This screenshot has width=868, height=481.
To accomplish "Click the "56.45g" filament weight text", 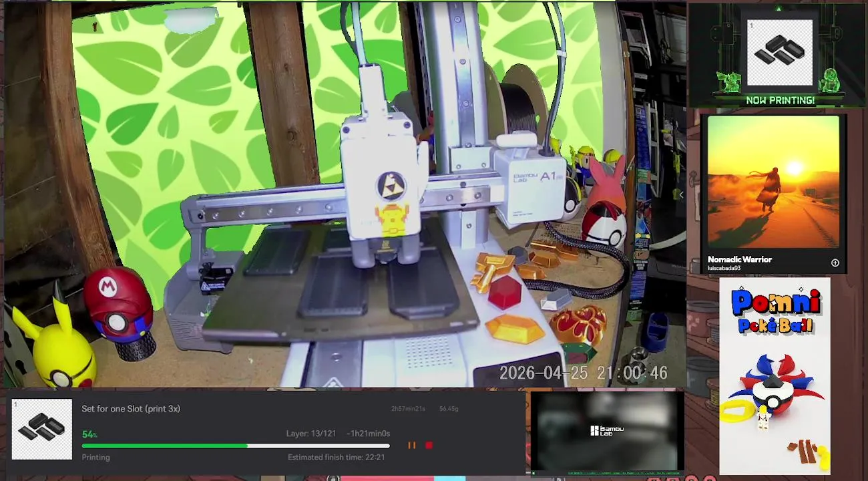I will (449, 409).
